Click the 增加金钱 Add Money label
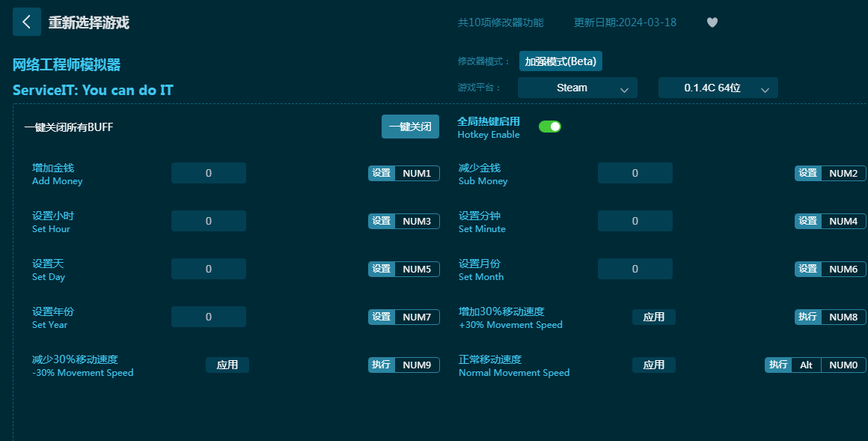The width and height of the screenshot is (868, 441). (57, 174)
